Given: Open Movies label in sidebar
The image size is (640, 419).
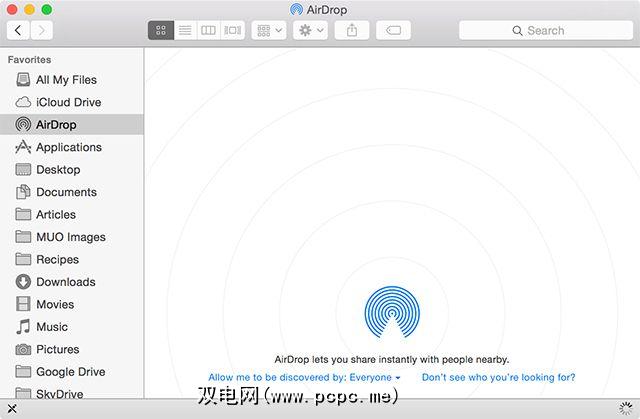Looking at the screenshot, I should pos(56,304).
